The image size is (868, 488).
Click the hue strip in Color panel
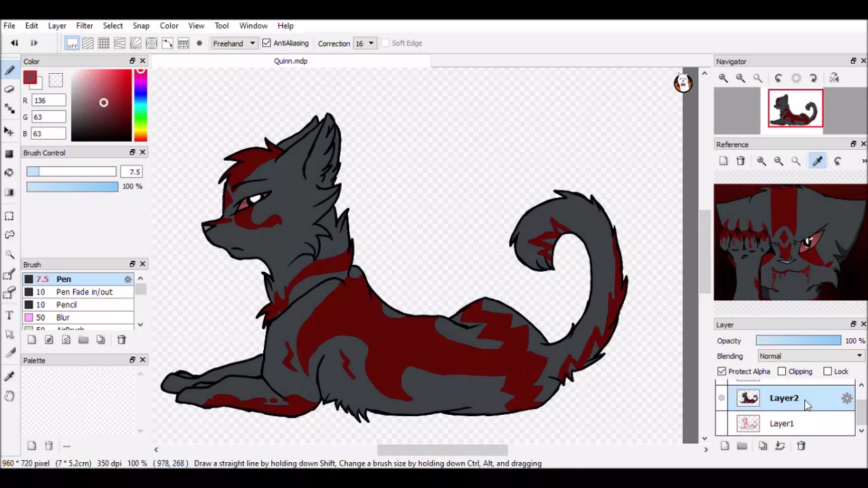coord(140,105)
